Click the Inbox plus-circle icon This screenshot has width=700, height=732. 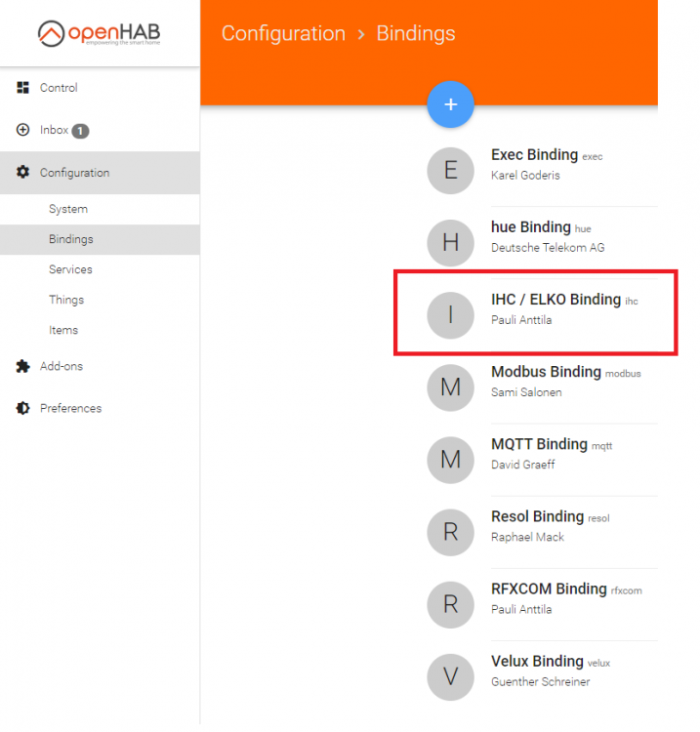tap(23, 130)
